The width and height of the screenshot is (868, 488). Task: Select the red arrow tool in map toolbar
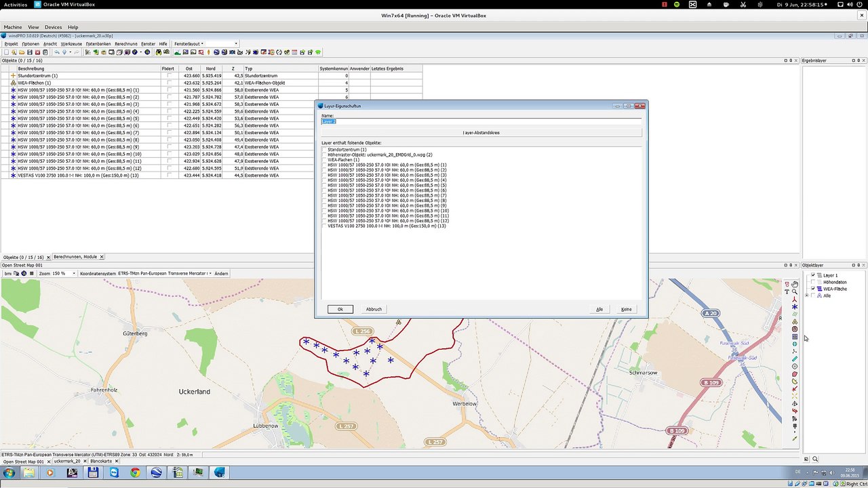(795, 388)
